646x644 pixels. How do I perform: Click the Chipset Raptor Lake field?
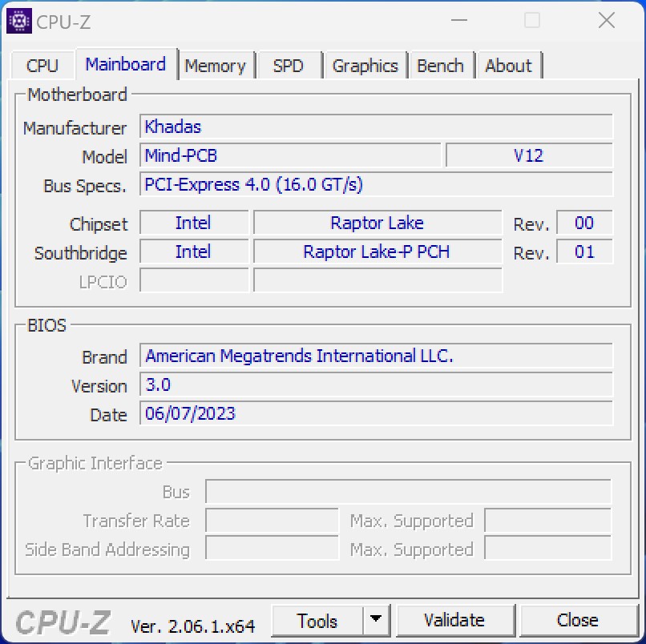click(x=378, y=223)
